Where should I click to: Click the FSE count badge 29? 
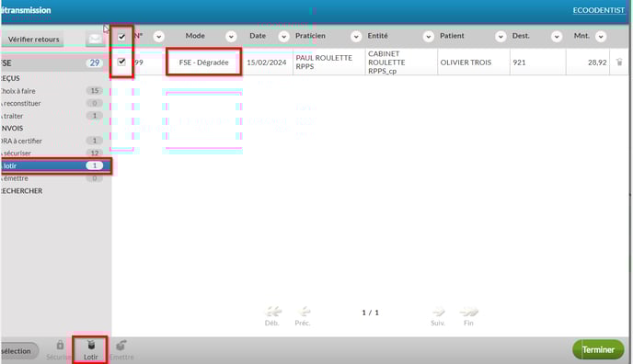click(95, 63)
